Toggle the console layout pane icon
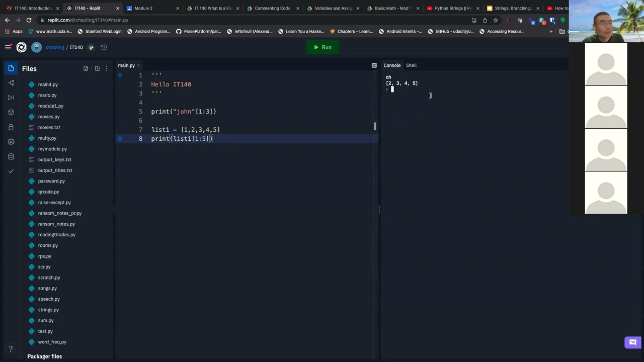 [374, 65]
